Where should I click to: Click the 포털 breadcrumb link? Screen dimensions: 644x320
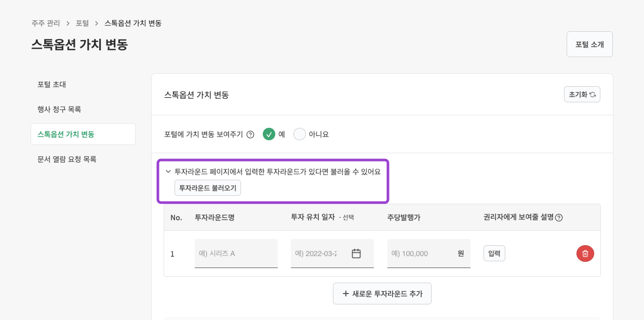(x=82, y=23)
